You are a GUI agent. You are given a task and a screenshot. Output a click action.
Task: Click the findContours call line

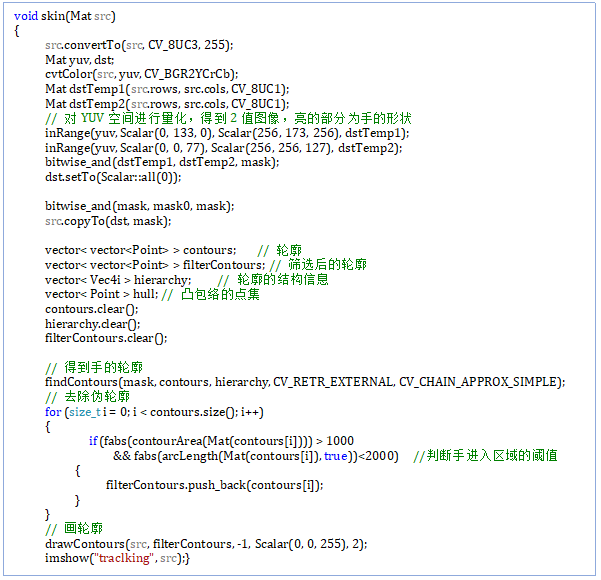[x=305, y=382]
